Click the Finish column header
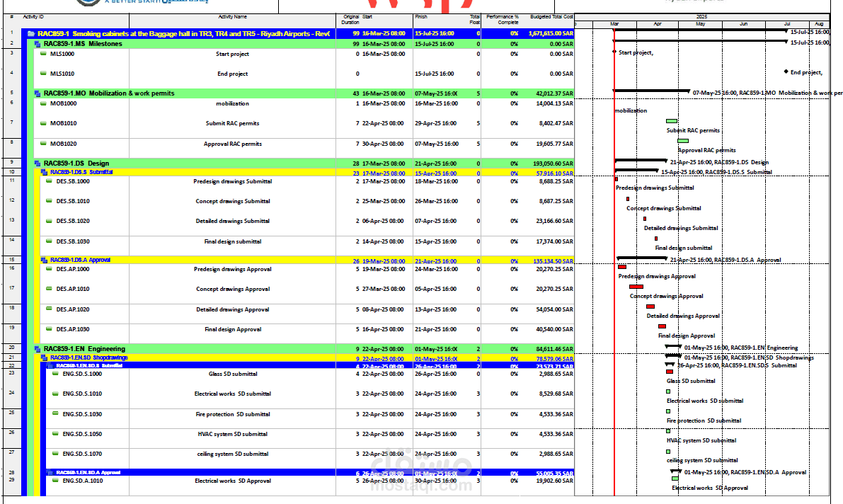This screenshot has width=843, height=504. point(421,17)
